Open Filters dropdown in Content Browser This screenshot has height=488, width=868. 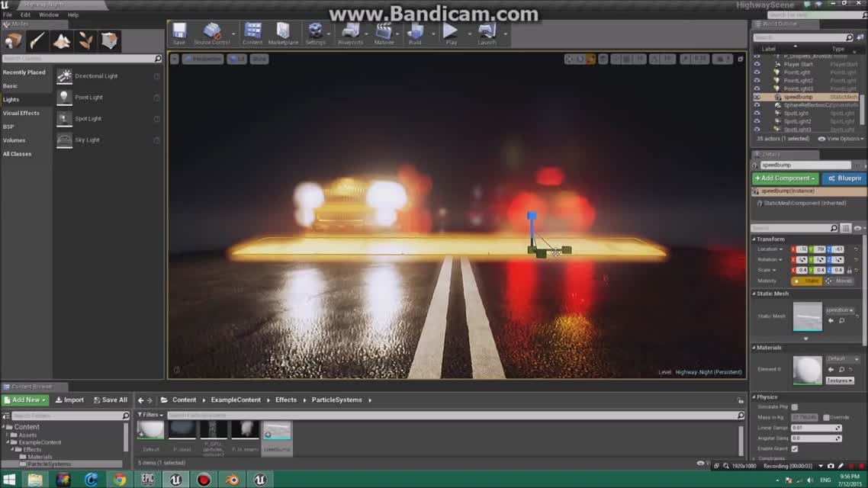click(150, 415)
